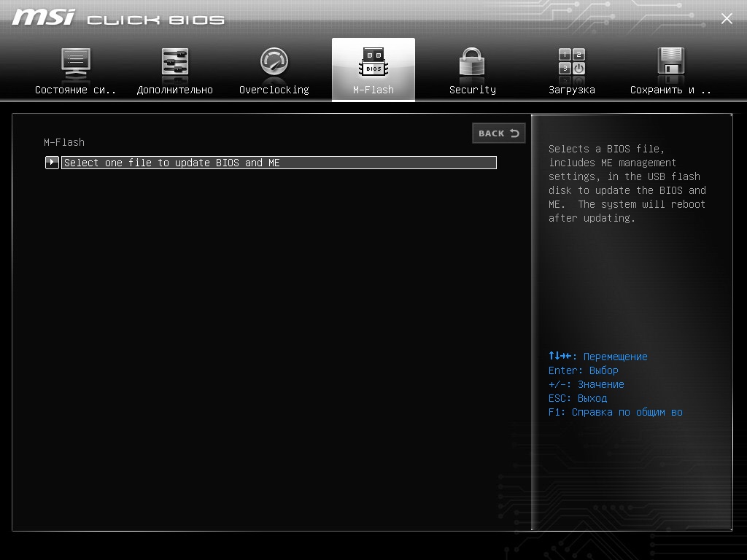Click the M-Flash section heading
The width and height of the screenshot is (747, 560).
tap(64, 142)
